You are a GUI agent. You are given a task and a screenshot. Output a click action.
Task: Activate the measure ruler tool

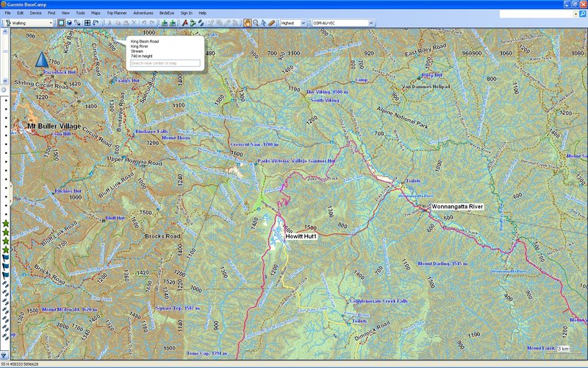pyautogui.click(x=272, y=23)
